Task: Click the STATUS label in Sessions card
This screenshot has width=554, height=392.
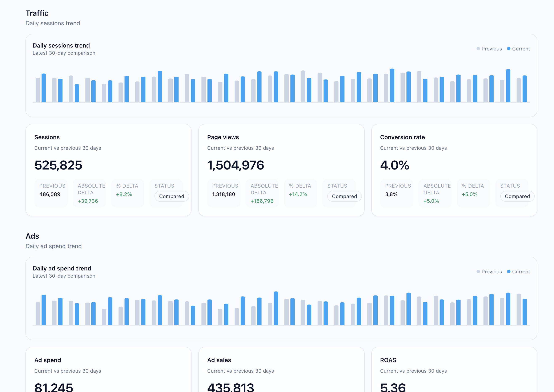Action: (x=164, y=186)
